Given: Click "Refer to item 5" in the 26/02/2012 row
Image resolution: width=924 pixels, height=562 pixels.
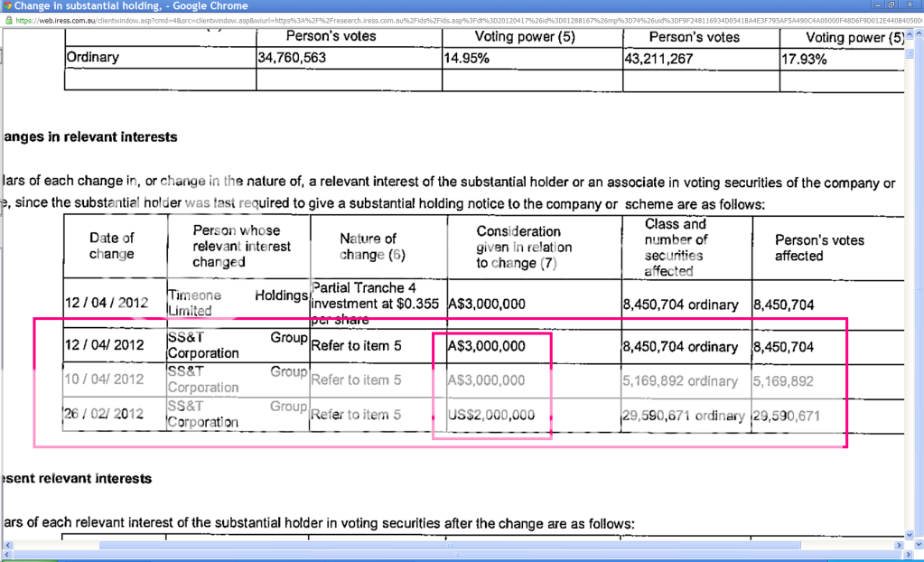Looking at the screenshot, I should (x=356, y=415).
